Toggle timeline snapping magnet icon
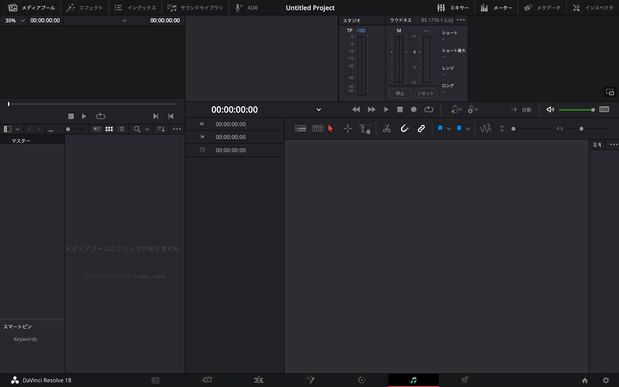 click(404, 129)
